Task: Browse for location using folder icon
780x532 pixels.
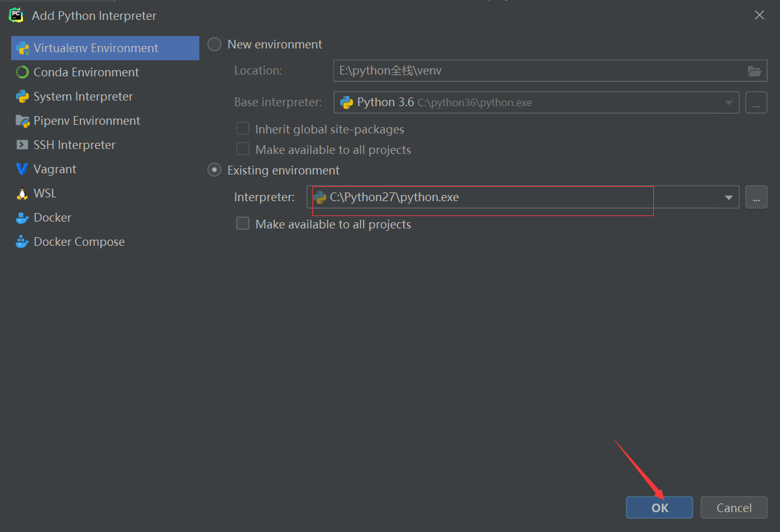Action: pos(755,71)
